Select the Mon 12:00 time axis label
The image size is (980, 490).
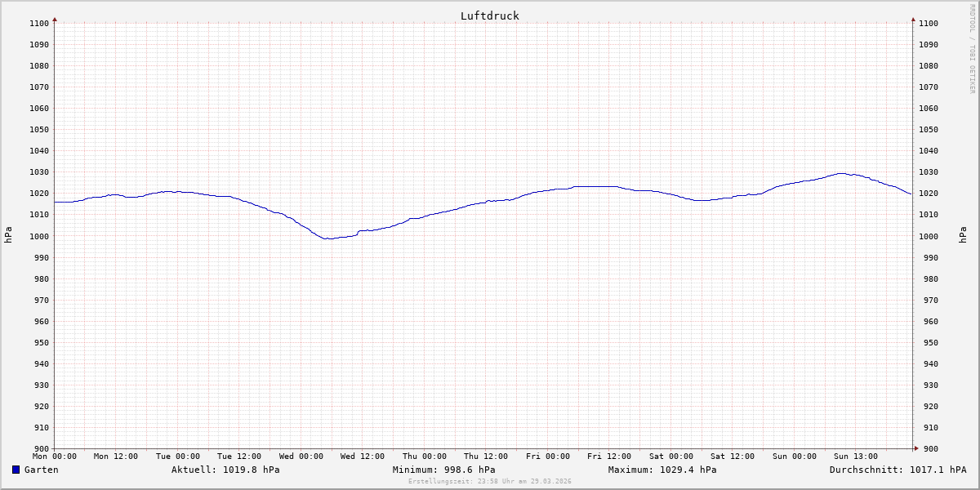(116, 457)
